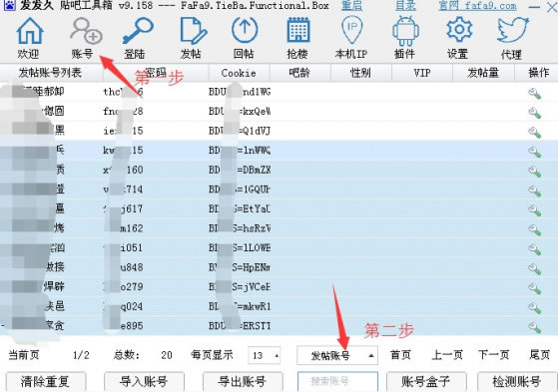Click the 导入账号 import button
558x392 pixels.
144,382
